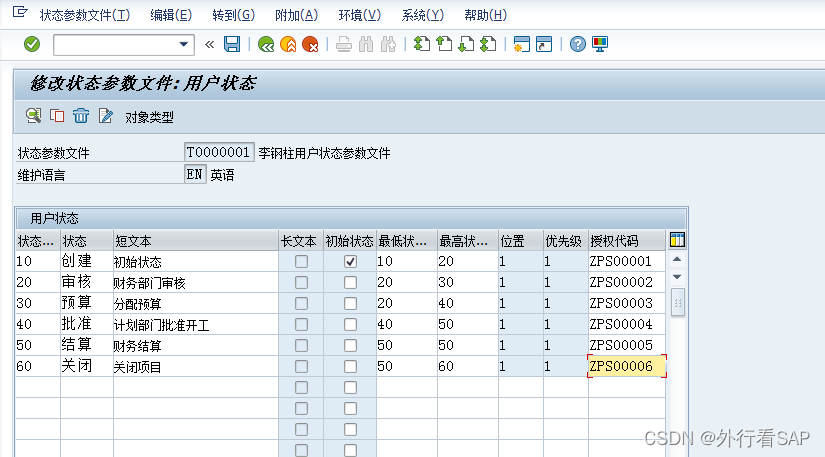
Task: Save with the floppy disk icon
Action: click(x=232, y=44)
